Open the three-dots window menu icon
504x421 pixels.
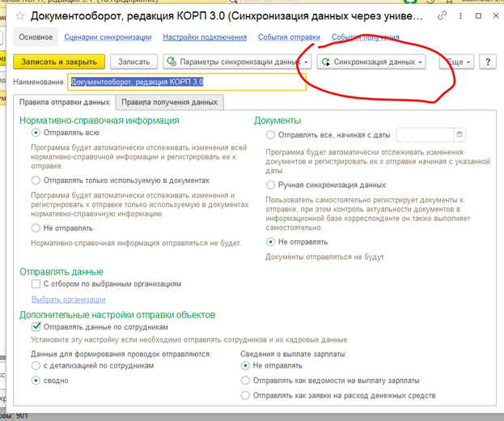[460, 15]
